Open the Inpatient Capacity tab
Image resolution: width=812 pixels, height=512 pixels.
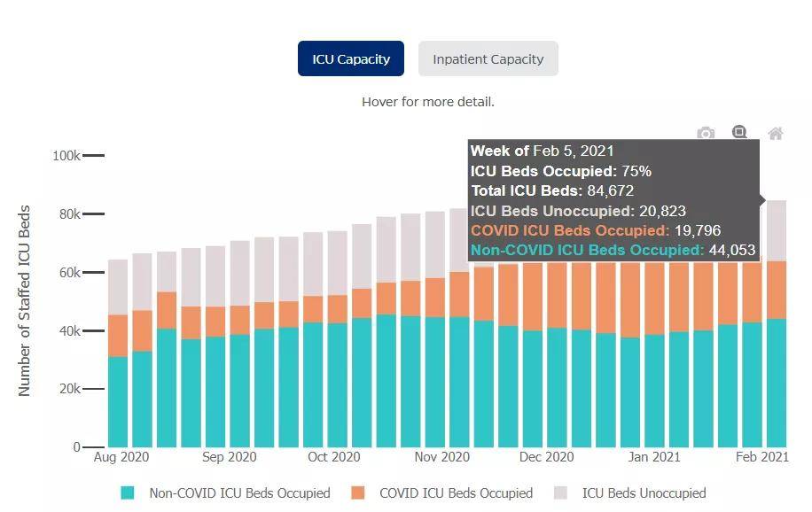pyautogui.click(x=488, y=58)
